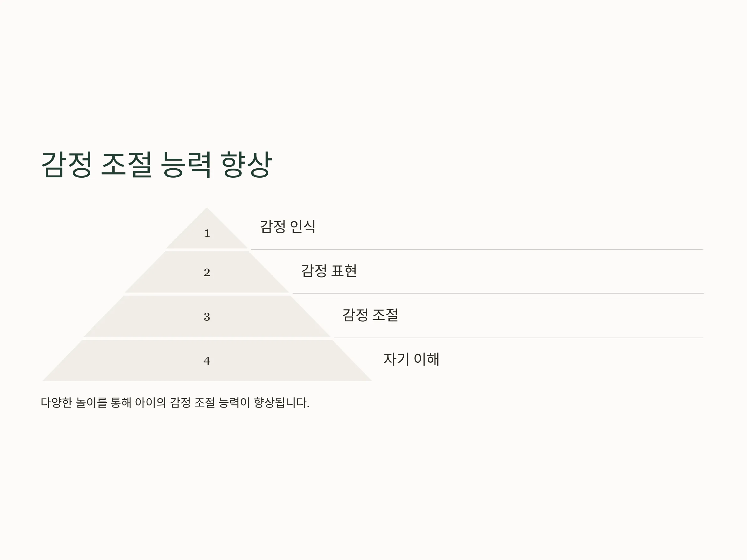Click the number 3 inside the pyramid
747x560 pixels.
[207, 317]
